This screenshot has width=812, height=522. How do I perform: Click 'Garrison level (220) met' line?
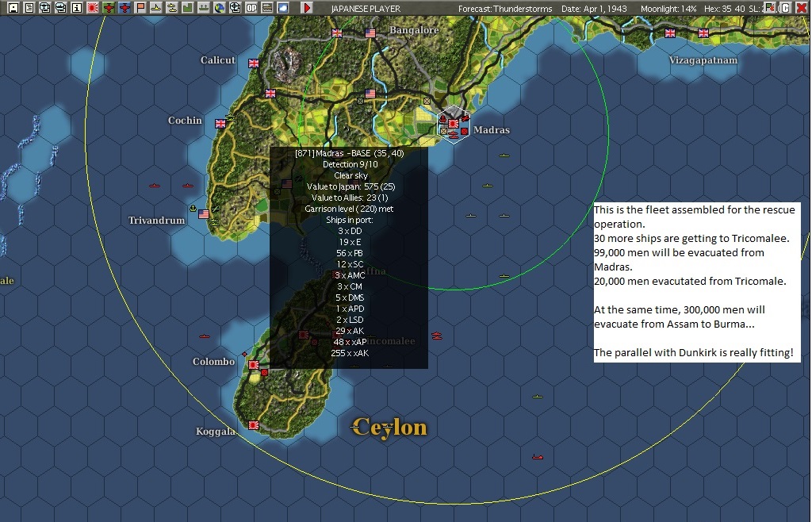[x=349, y=209]
